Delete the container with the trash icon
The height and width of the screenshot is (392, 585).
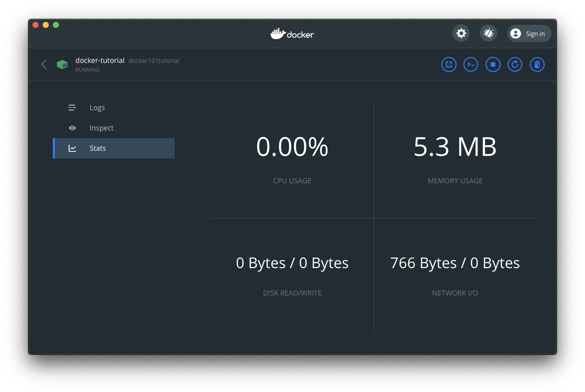(537, 64)
